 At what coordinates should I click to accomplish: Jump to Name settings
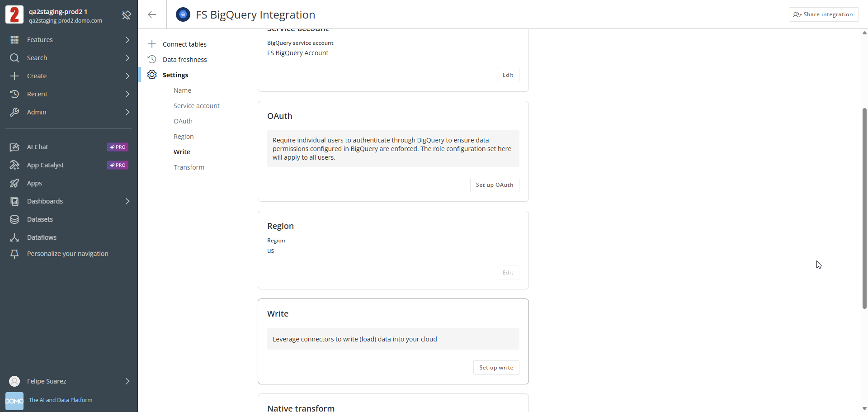click(182, 90)
